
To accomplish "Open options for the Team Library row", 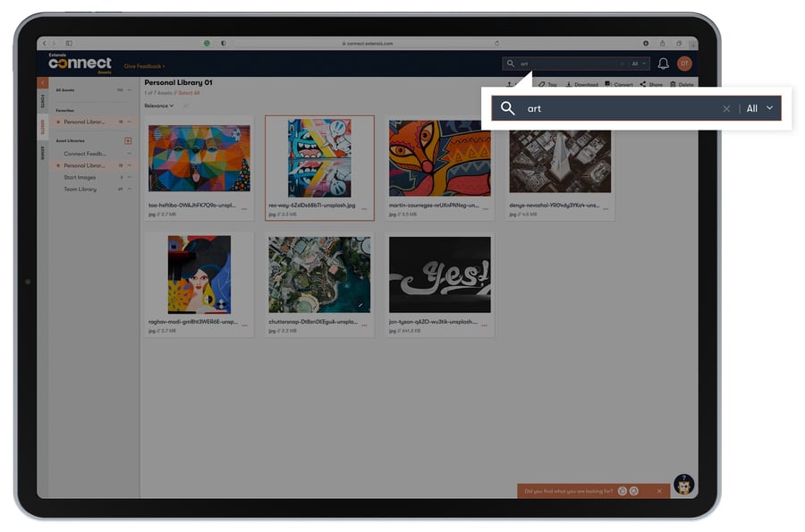I will pyautogui.click(x=130, y=190).
